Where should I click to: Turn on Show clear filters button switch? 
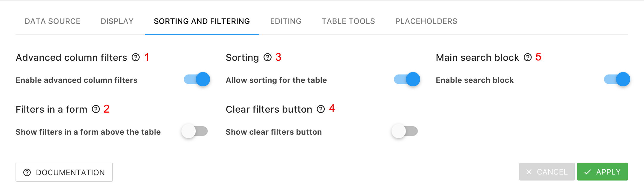[405, 131]
